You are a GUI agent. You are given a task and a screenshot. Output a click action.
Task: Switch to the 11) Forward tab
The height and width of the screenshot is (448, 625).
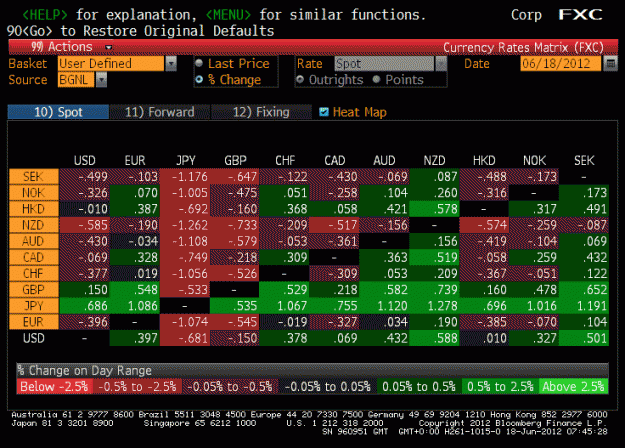point(159,112)
